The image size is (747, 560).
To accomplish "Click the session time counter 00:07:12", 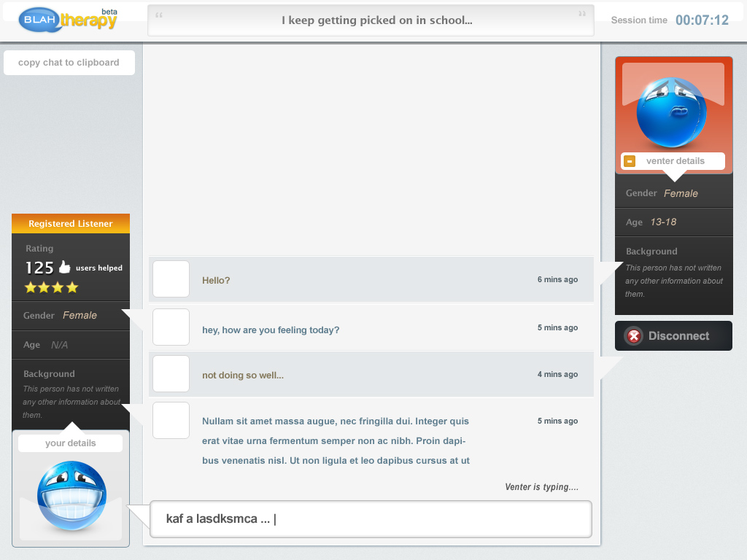I will click(702, 20).
